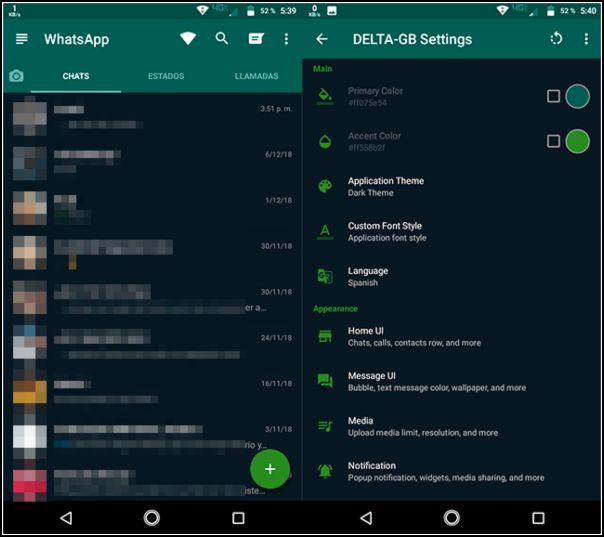Open the chat dated 16/11/18
Image resolution: width=604 pixels, height=537 pixels.
153,391
